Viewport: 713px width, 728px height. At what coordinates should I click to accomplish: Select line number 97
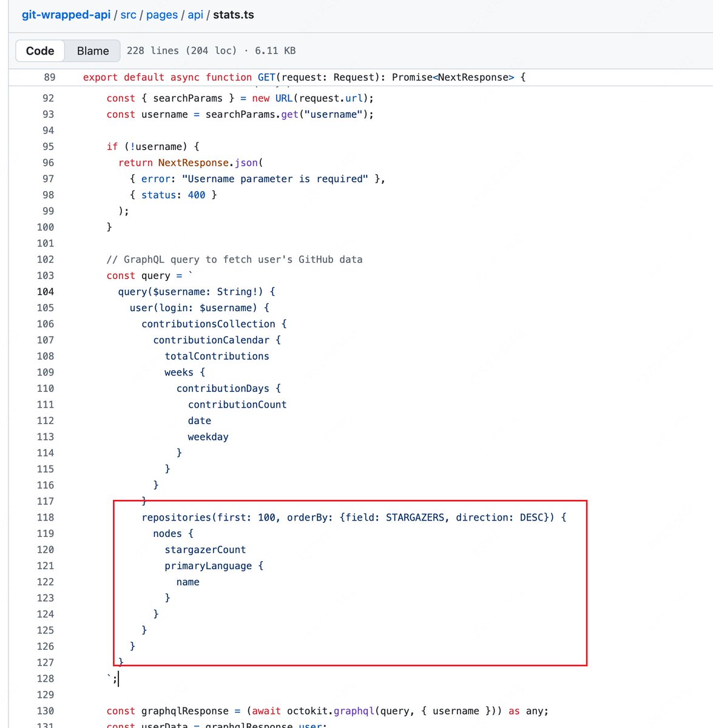coord(48,178)
